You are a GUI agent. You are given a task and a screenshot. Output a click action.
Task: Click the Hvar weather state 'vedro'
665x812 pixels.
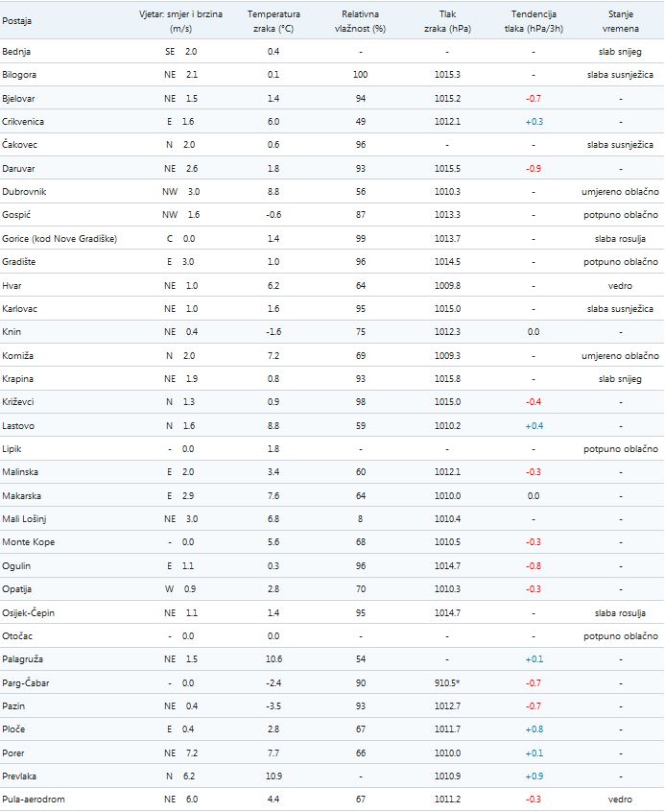621,286
